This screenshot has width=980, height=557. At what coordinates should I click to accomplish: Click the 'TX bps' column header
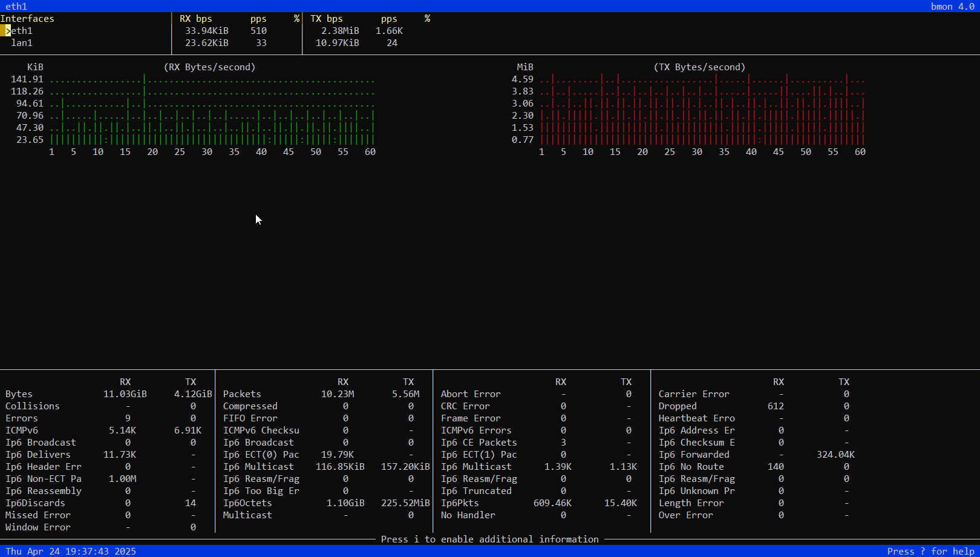point(327,19)
